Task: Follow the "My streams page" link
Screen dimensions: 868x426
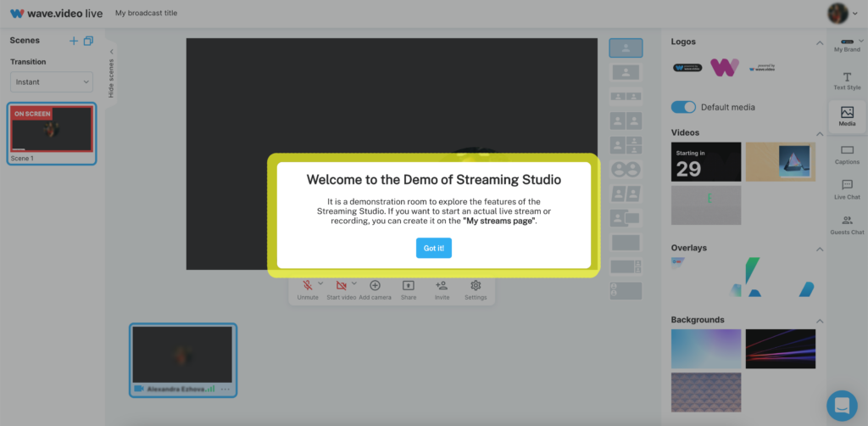Action: coord(500,221)
